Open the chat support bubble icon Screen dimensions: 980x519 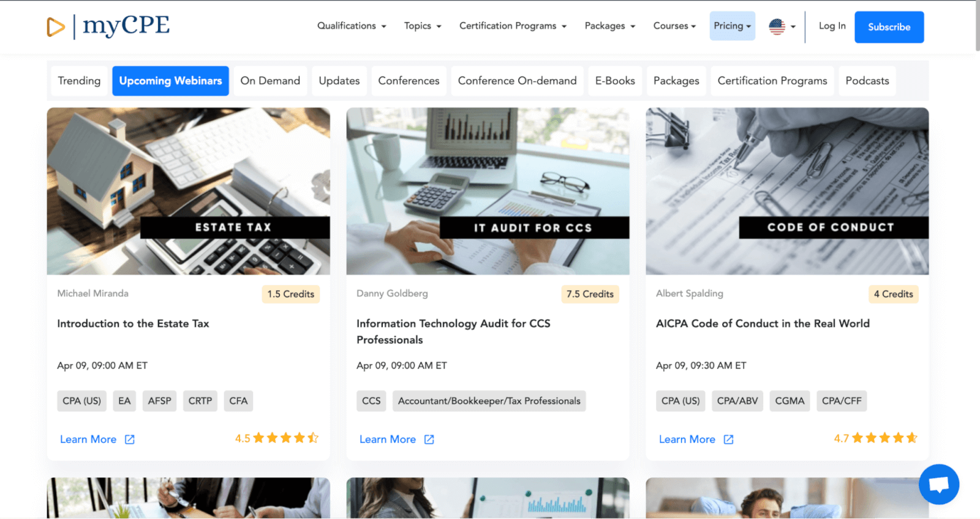[939, 484]
